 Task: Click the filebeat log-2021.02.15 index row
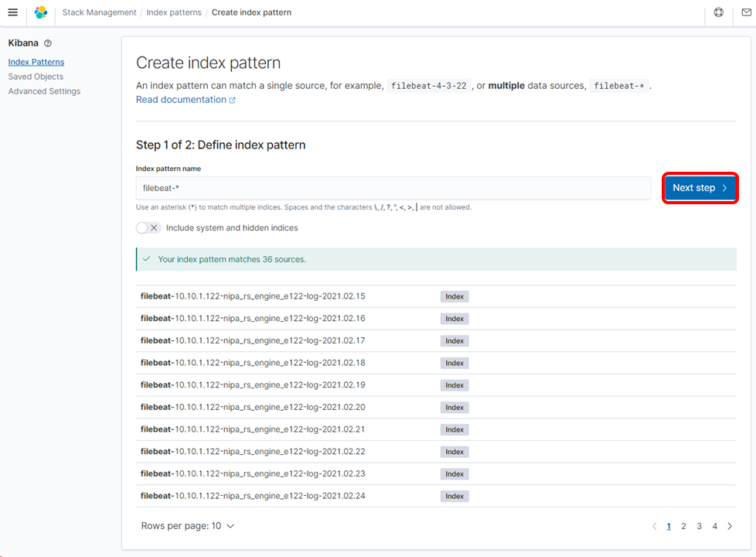(x=253, y=296)
